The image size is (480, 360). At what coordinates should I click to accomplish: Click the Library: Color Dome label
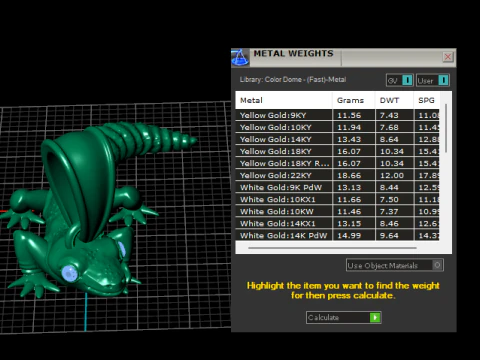pyautogui.click(x=293, y=80)
